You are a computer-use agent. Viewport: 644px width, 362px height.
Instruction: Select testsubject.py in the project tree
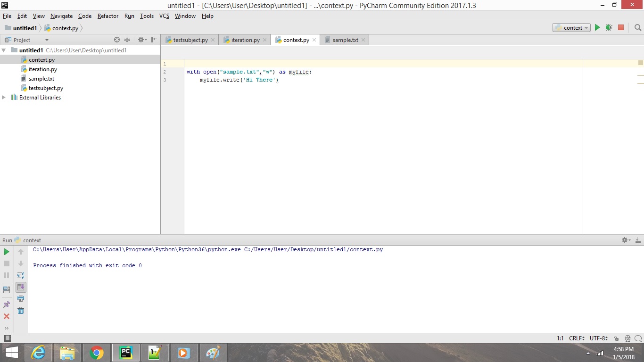coord(46,88)
